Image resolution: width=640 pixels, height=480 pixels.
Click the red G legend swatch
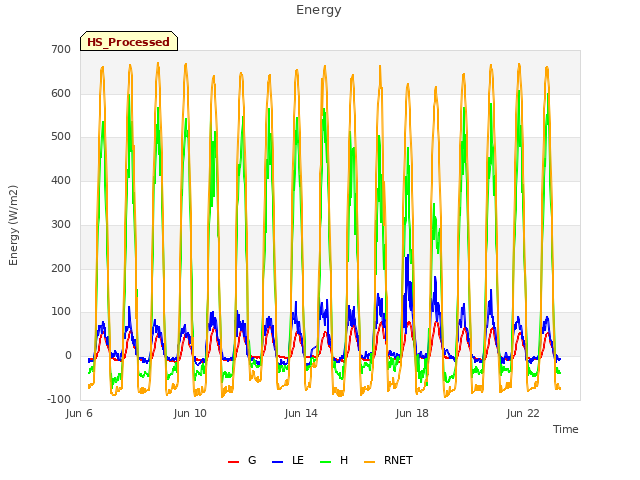(233, 462)
